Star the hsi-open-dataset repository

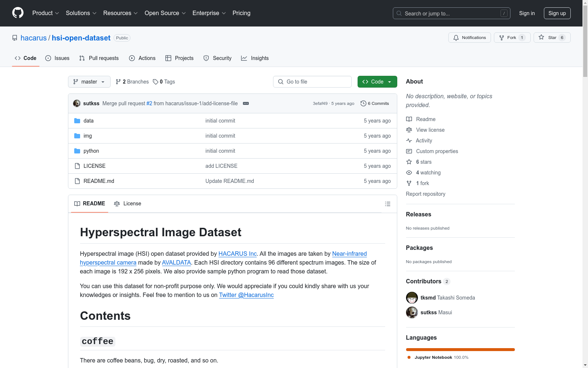tap(552, 37)
